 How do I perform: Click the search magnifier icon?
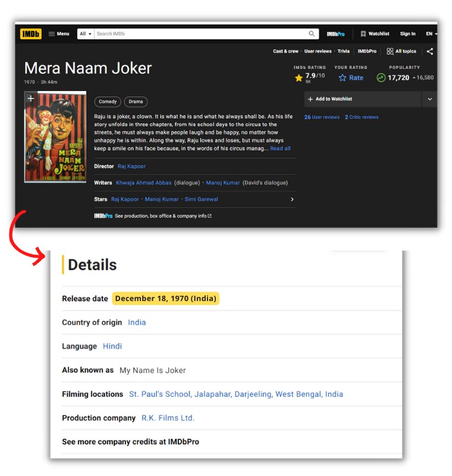pyautogui.click(x=312, y=34)
